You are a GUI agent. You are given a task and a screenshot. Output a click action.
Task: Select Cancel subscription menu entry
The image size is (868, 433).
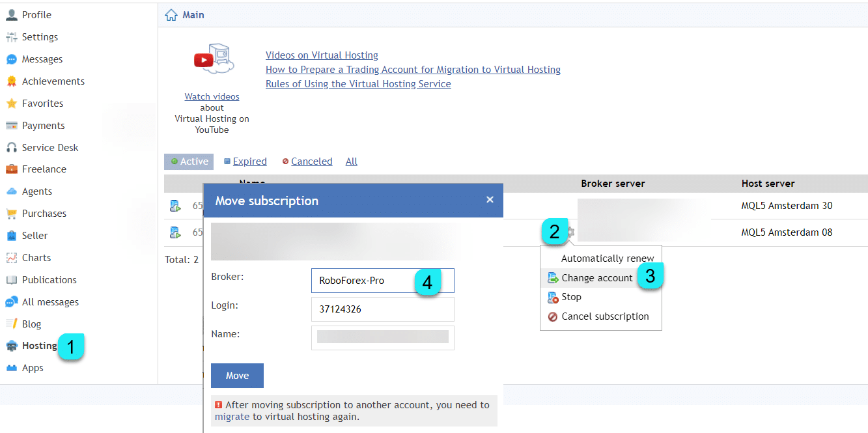[605, 316]
